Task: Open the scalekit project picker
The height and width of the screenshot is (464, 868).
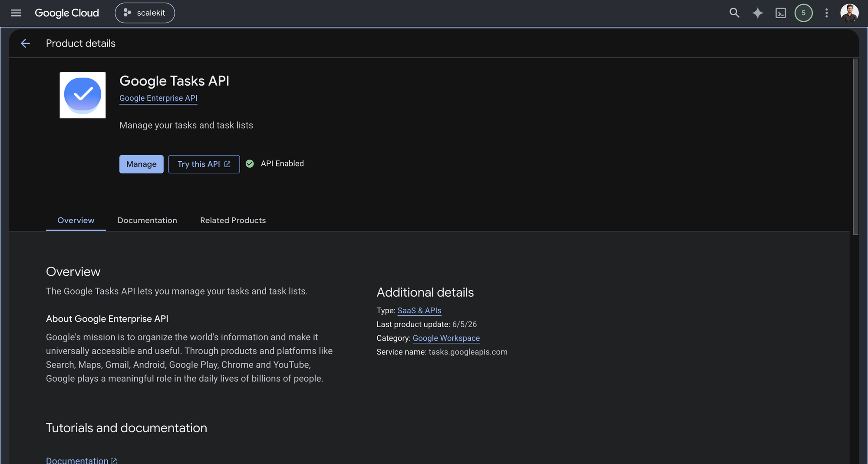Action: (x=145, y=13)
